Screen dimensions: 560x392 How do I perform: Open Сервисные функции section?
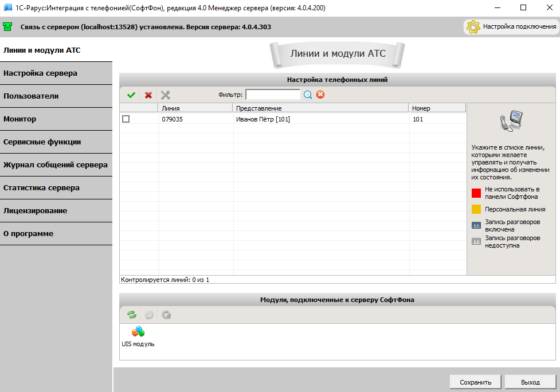[x=56, y=142]
